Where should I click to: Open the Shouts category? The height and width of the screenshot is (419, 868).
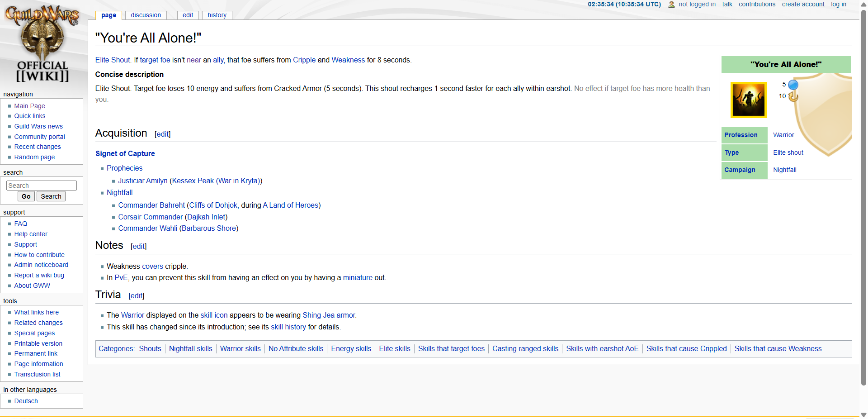click(x=150, y=349)
